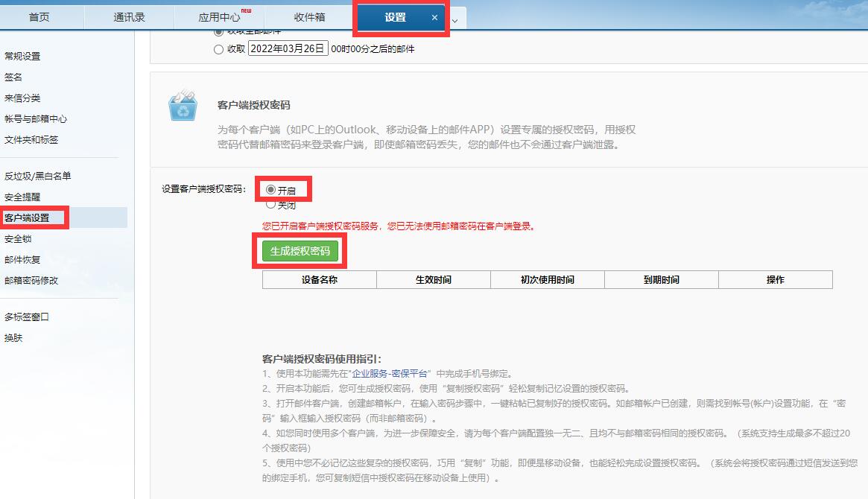
Task: Open 安全提醒 settings
Action: point(22,197)
